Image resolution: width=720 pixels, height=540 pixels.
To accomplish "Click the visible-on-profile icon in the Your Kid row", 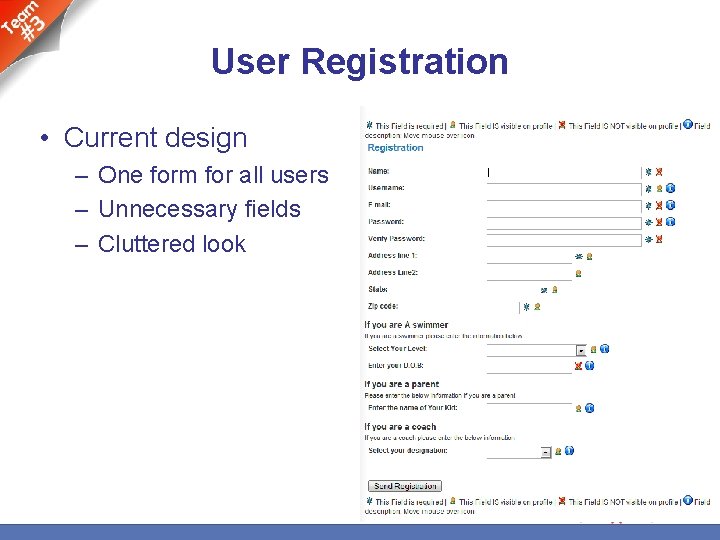I will coord(579,408).
